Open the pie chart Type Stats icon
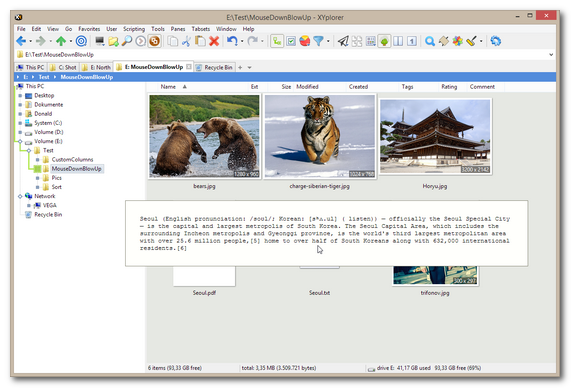 tap(305, 41)
